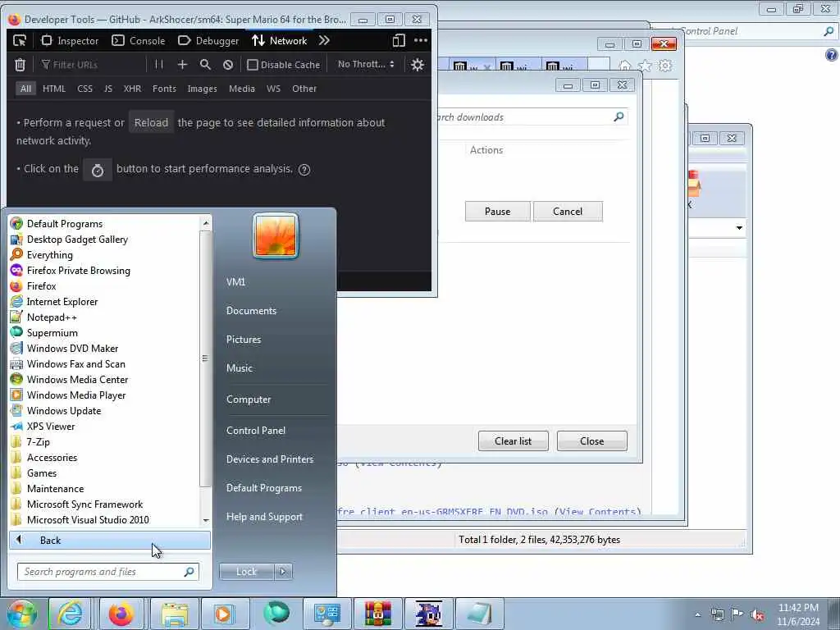This screenshot has width=840, height=630.
Task: Click Close in the downloads dialog
Action: pos(592,441)
